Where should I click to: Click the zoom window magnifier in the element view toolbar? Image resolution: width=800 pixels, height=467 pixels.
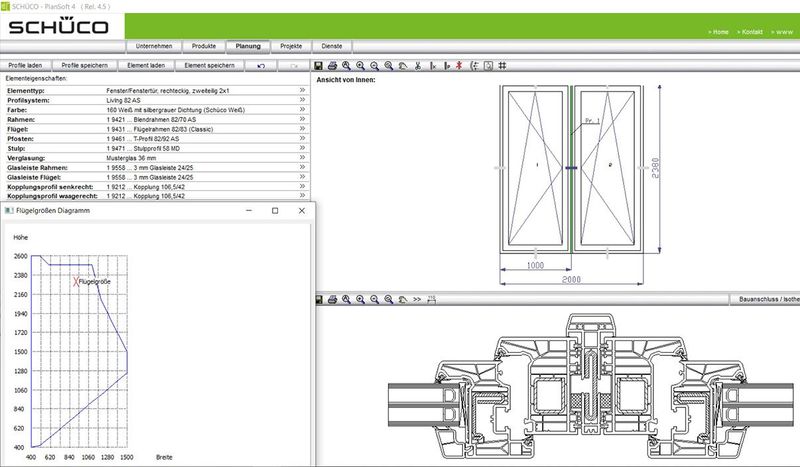389,65
